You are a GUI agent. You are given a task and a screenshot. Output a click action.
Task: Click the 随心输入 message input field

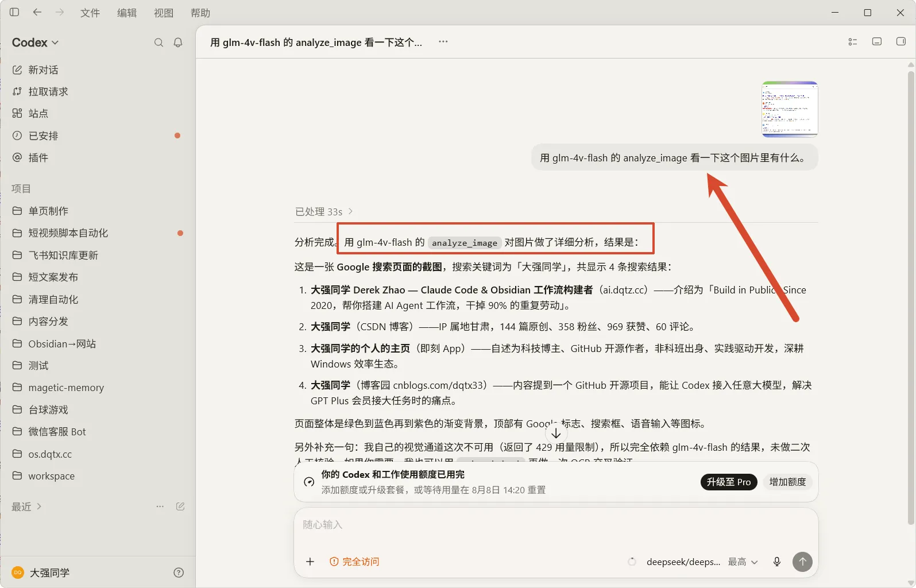555,525
